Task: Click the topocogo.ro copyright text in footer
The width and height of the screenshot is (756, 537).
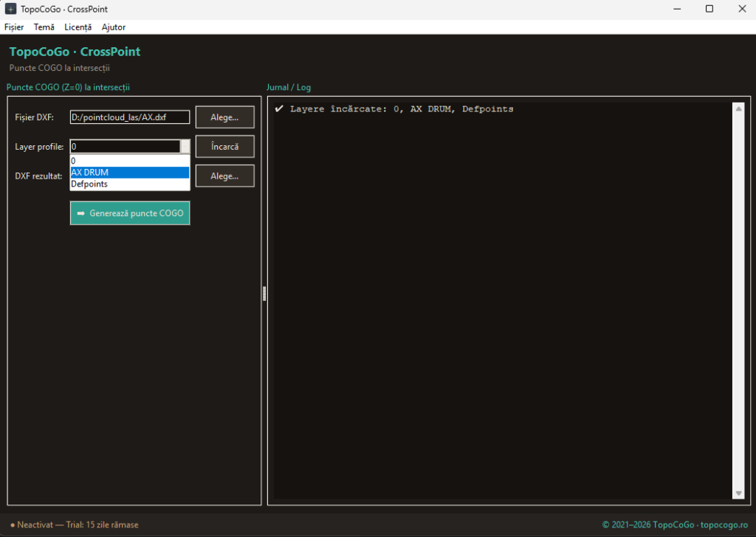Action: point(675,524)
